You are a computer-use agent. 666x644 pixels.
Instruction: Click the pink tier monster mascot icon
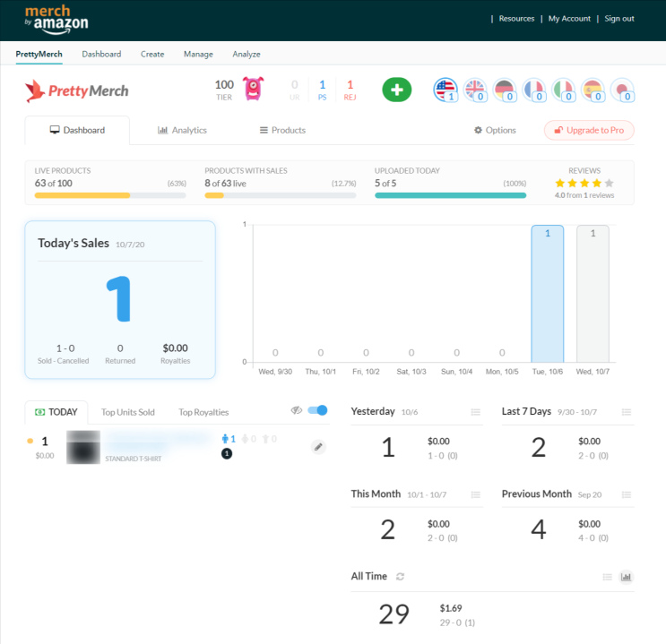click(253, 89)
